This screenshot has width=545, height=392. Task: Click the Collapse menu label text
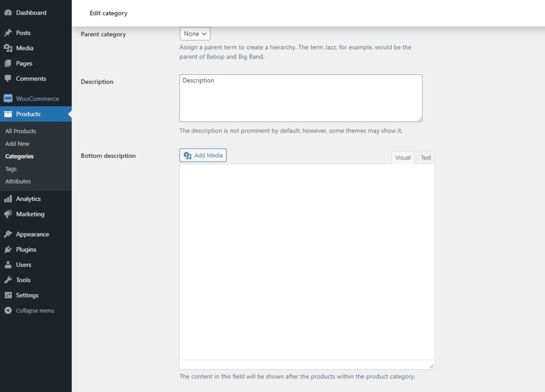pos(35,311)
